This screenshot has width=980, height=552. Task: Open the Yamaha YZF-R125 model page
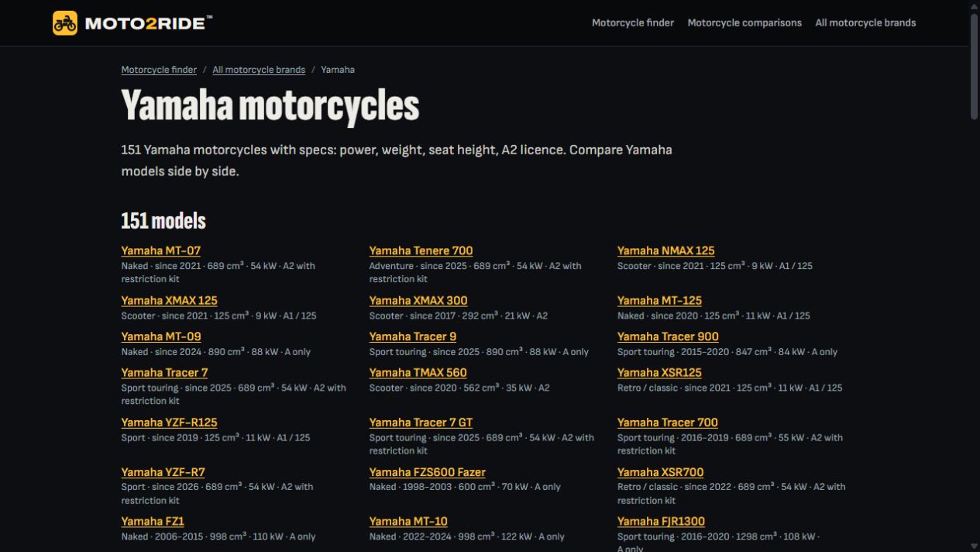click(169, 423)
